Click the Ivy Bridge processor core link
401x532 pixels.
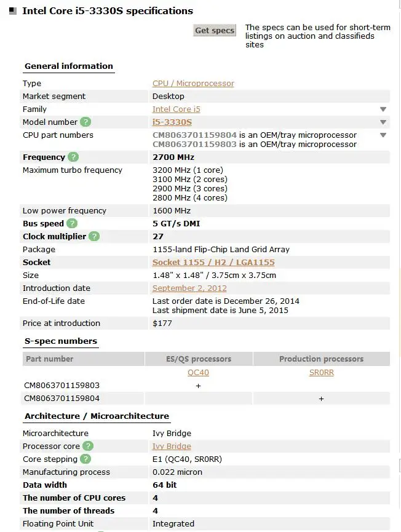tap(172, 446)
